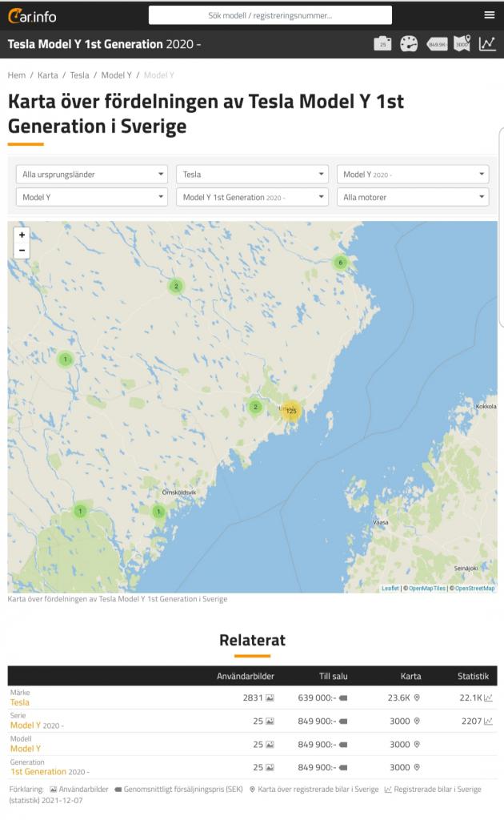504x820 pixels.
Task: Go to Karta breadcrumb
Action: tap(47, 75)
